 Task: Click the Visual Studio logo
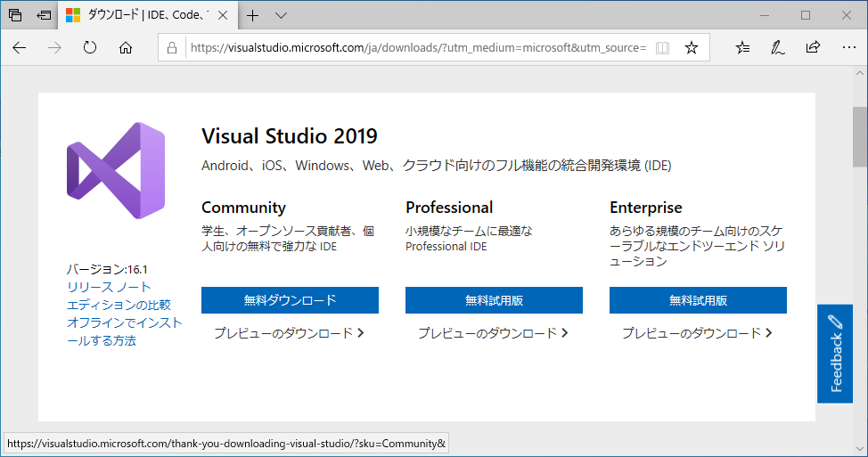pyautogui.click(x=116, y=170)
